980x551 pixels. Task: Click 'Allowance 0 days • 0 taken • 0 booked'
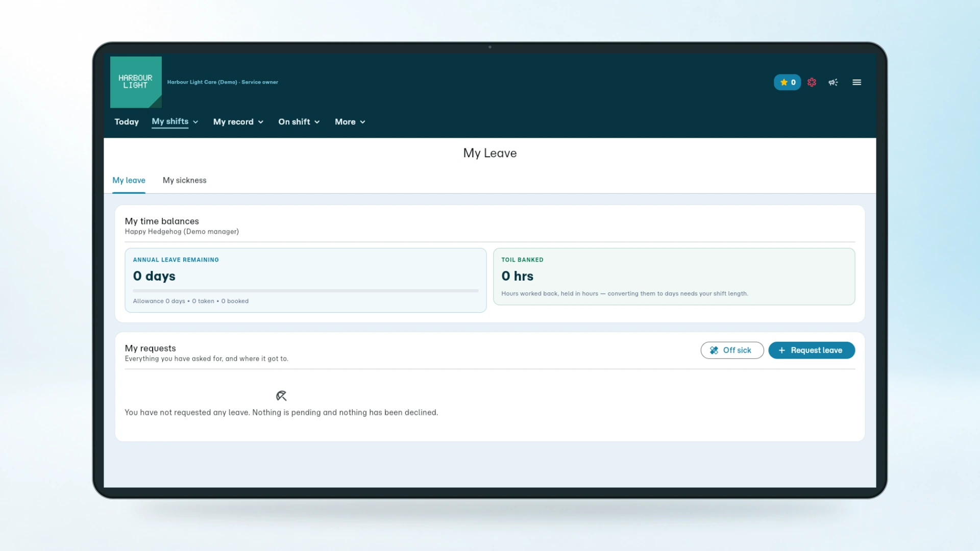click(191, 301)
